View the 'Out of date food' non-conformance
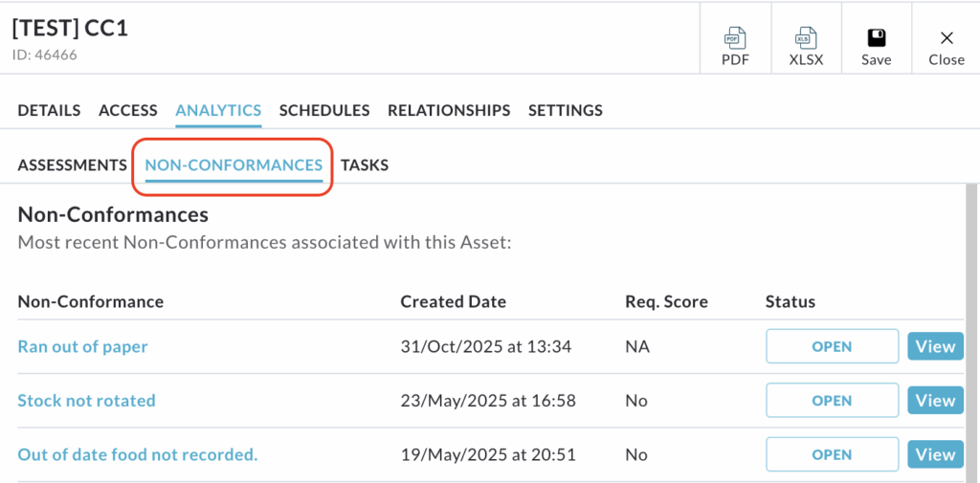 [935, 454]
